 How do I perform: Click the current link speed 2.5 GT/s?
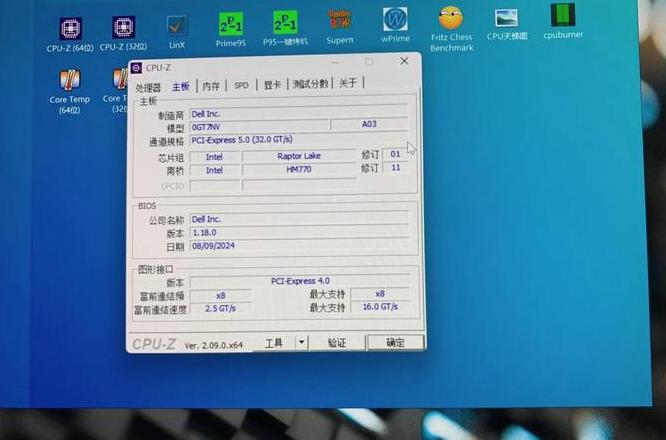(x=220, y=308)
